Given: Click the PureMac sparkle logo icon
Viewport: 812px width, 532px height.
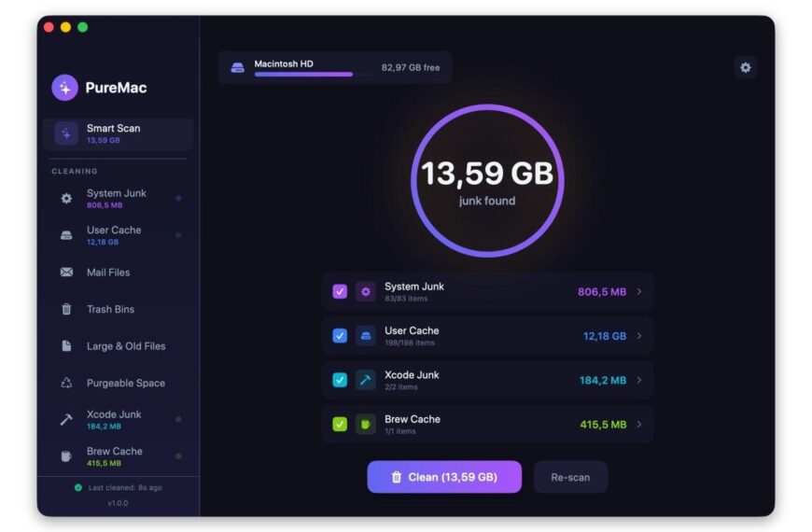Looking at the screenshot, I should [64, 88].
